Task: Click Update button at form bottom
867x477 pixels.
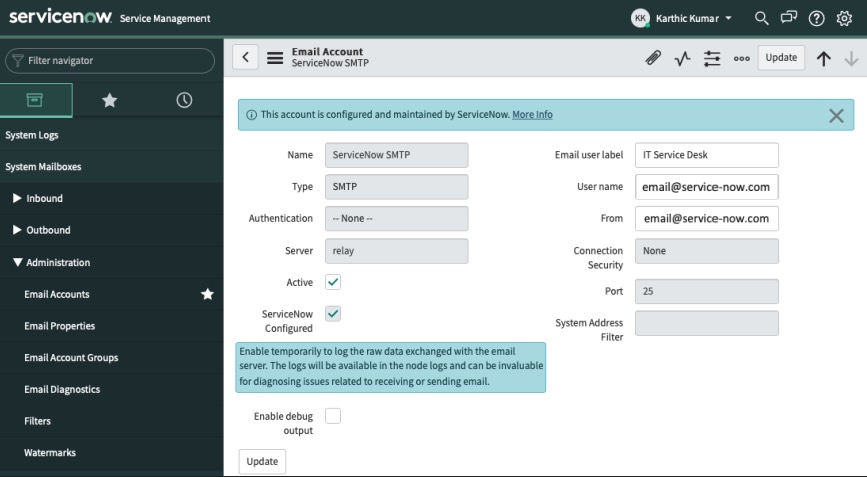Action: coord(262,461)
